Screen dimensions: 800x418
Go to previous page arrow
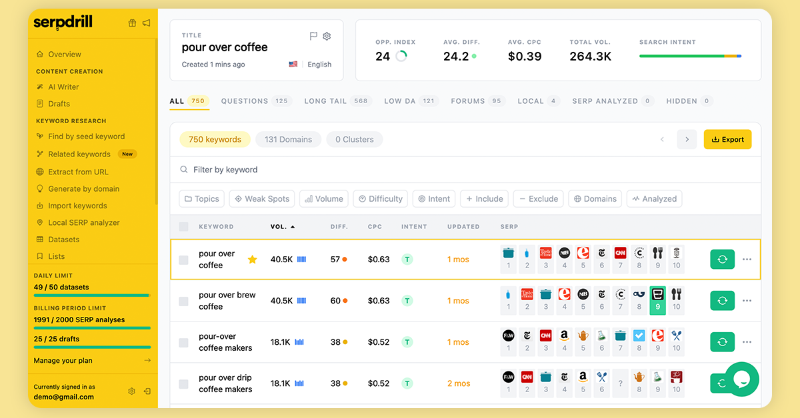tap(662, 139)
